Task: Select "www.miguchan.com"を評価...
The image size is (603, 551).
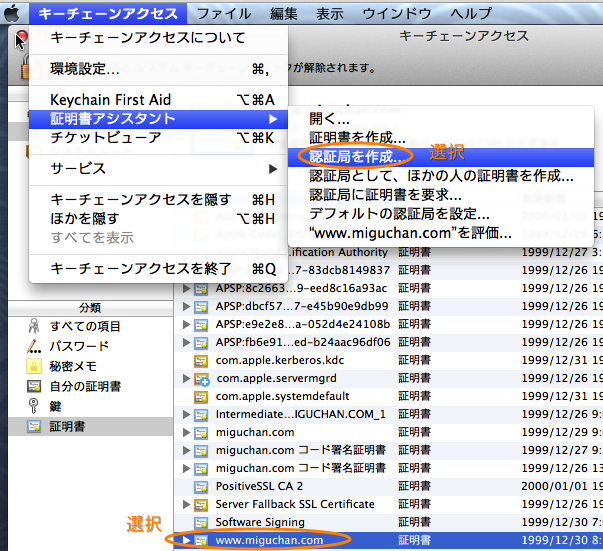Action: pos(441,233)
